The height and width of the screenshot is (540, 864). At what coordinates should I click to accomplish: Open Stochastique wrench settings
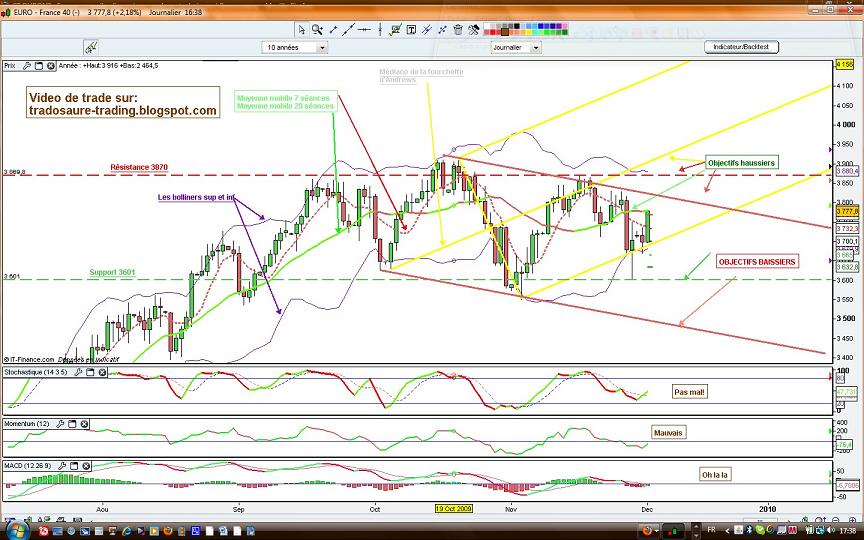pos(78,372)
